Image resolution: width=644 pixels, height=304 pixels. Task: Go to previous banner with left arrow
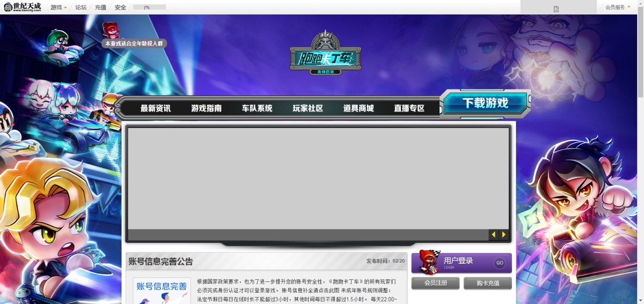click(x=494, y=235)
